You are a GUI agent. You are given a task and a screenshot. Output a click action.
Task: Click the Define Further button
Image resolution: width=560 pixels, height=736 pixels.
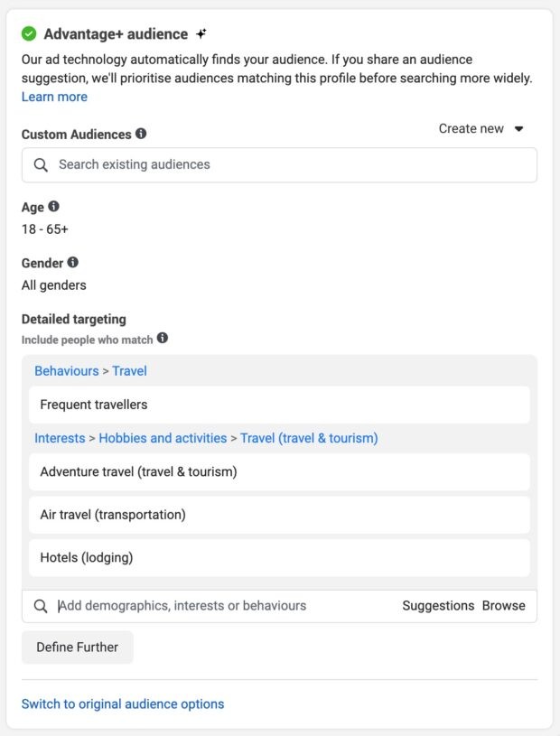click(78, 647)
